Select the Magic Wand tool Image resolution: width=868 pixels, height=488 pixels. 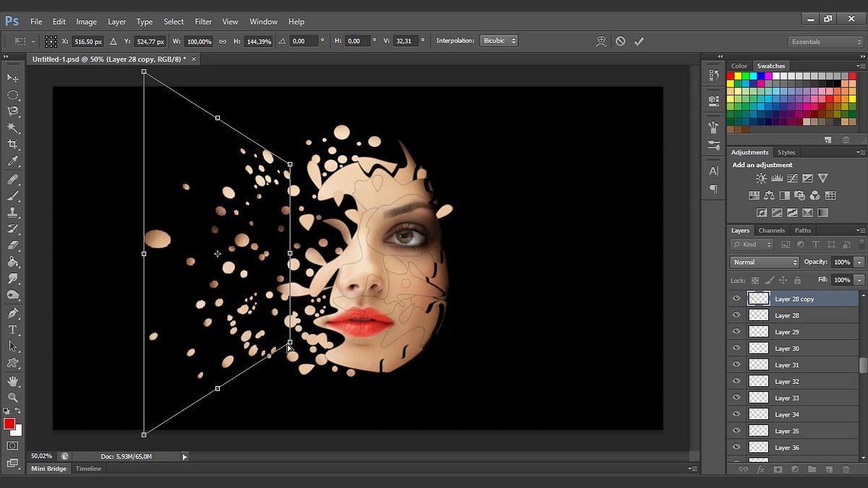coord(12,128)
